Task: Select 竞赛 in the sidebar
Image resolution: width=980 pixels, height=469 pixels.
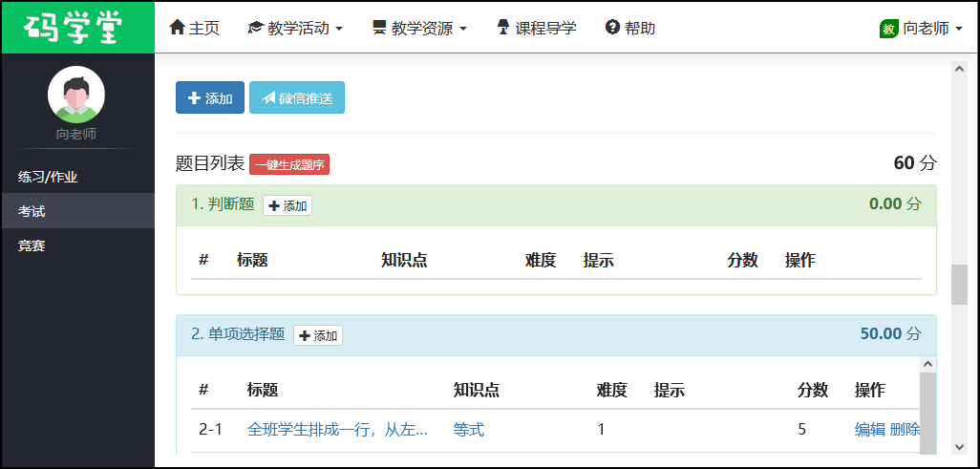Action: pyautogui.click(x=77, y=245)
